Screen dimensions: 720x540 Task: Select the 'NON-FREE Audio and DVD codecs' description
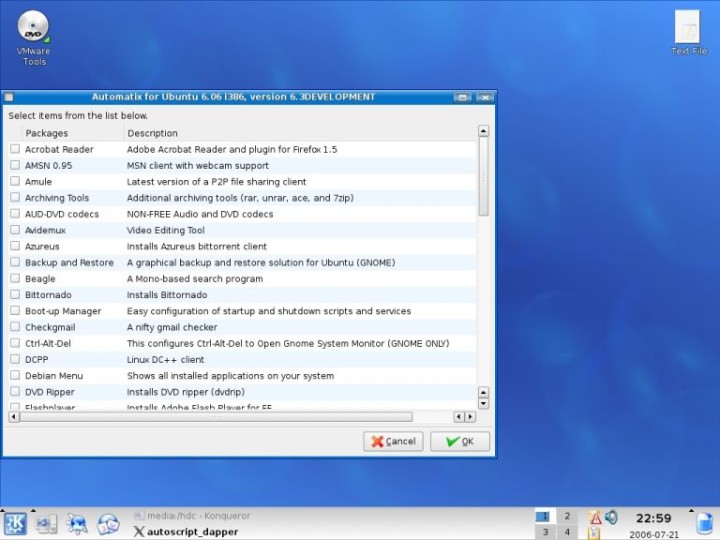[200, 214]
